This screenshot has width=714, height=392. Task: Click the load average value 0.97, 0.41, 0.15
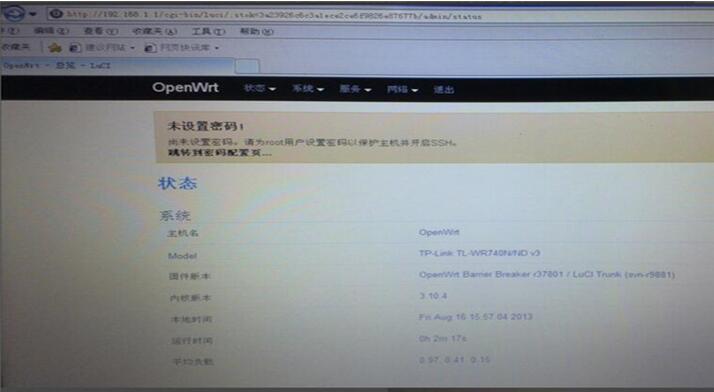454,360
